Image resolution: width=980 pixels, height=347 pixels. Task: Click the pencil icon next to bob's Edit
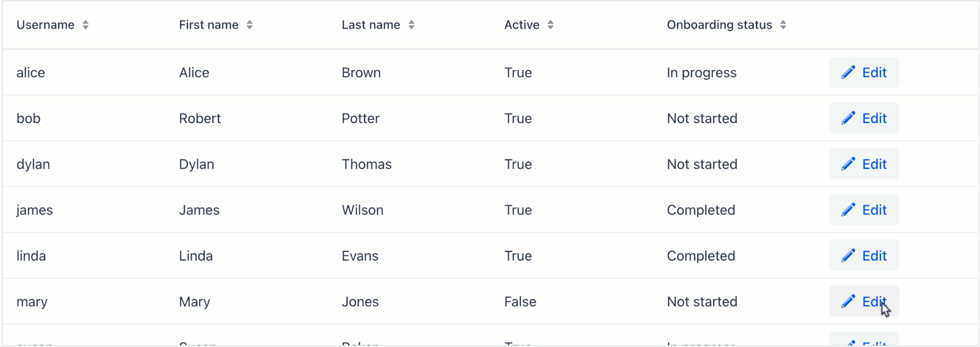coord(849,118)
